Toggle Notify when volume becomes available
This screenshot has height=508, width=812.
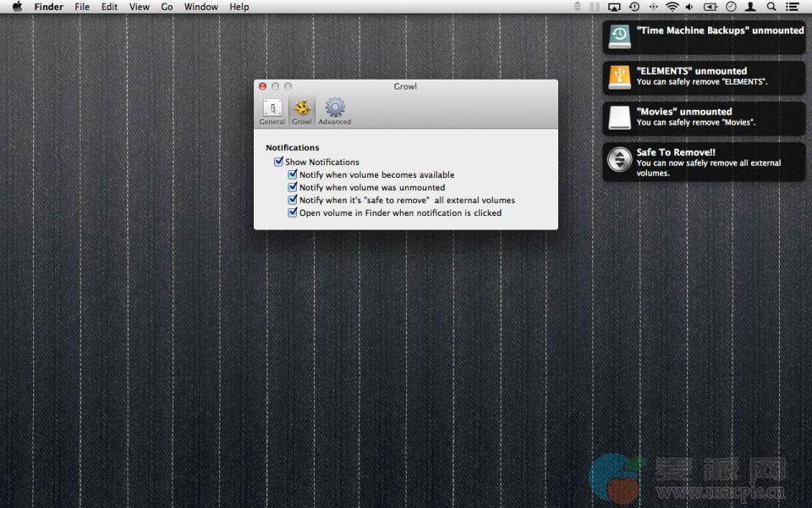pyautogui.click(x=293, y=174)
